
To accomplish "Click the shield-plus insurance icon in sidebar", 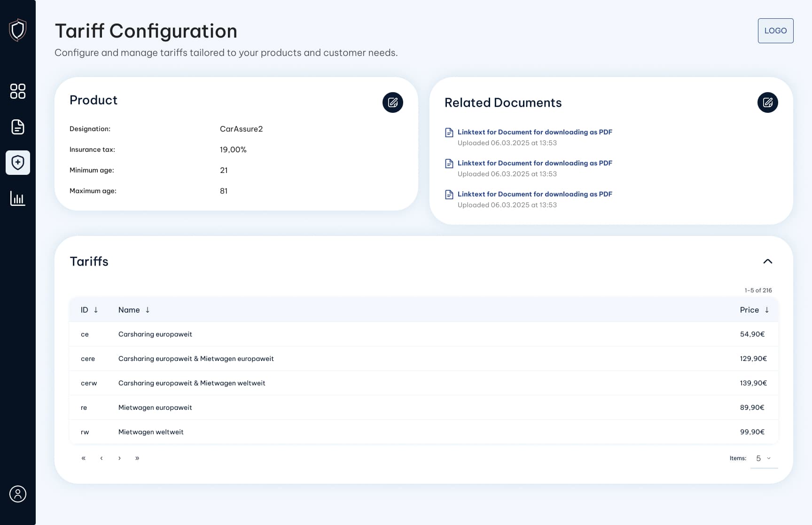I will click(18, 163).
